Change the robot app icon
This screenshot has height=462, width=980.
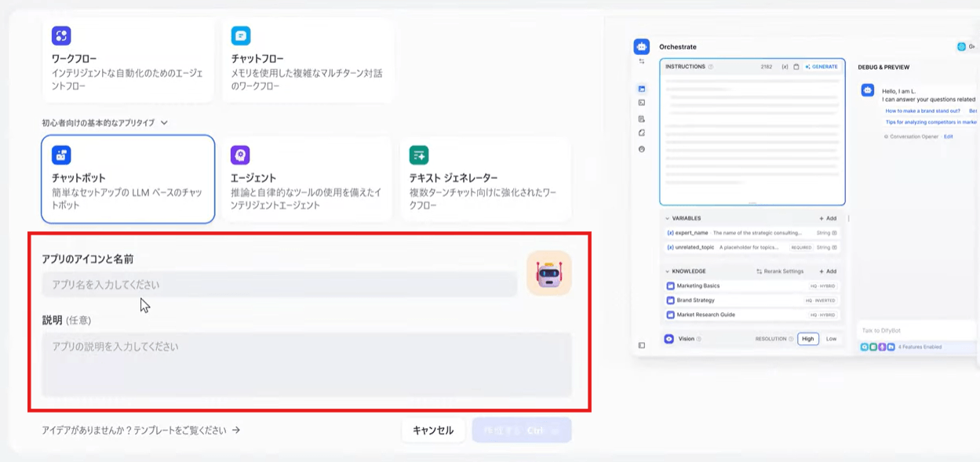[x=549, y=274]
